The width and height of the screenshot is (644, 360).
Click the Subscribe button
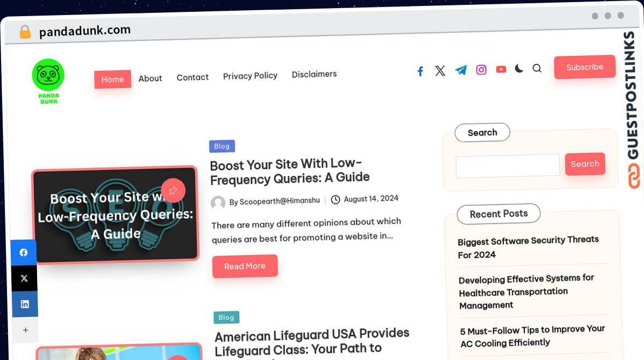tap(584, 67)
